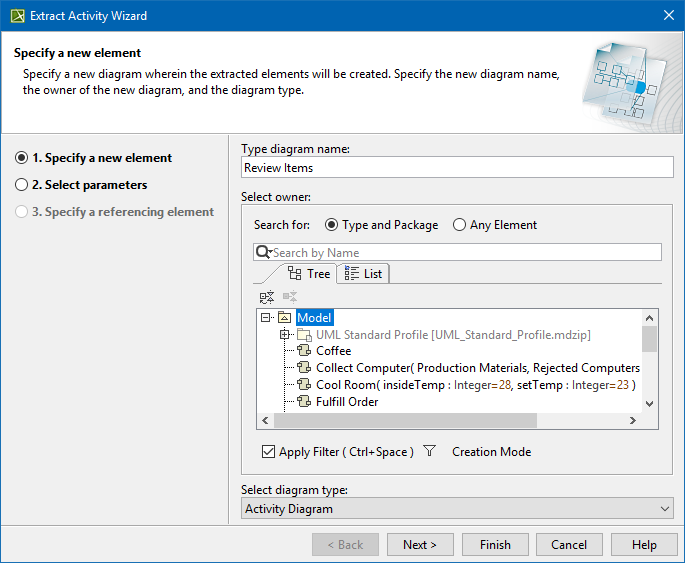Click the search magnifier icon in Search by Name
Screen dimensions: 685x563
(263, 253)
